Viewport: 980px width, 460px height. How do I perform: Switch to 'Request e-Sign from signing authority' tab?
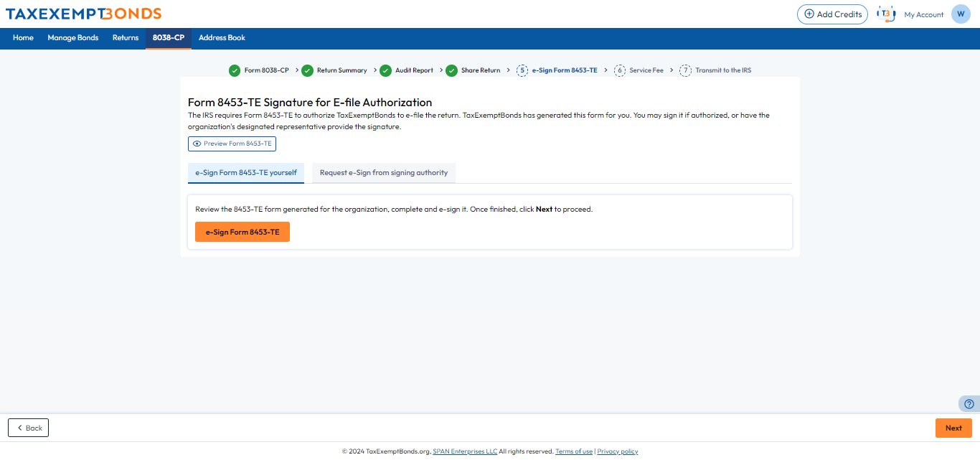(384, 173)
